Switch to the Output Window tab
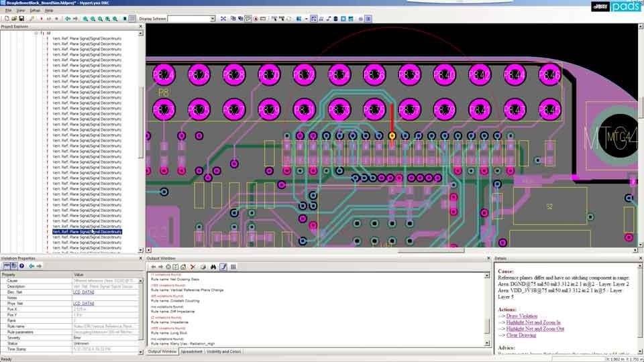Viewport: 644px width, 362px height. click(x=162, y=352)
